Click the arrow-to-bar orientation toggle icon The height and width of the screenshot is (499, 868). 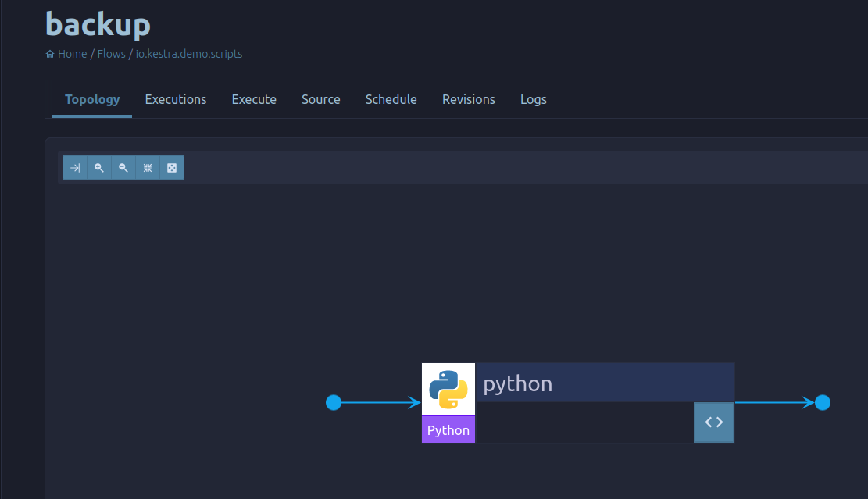[x=75, y=168]
